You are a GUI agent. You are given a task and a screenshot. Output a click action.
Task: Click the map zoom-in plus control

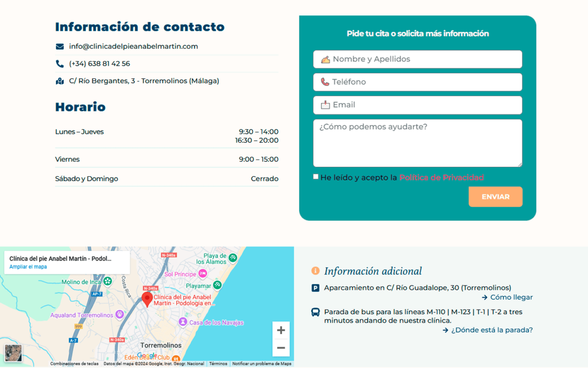click(x=281, y=330)
